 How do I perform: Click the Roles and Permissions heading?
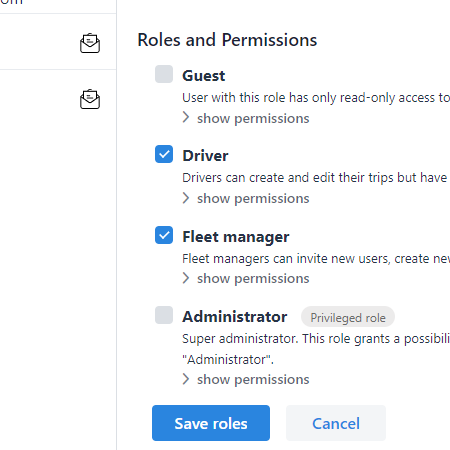pyautogui.click(x=227, y=40)
